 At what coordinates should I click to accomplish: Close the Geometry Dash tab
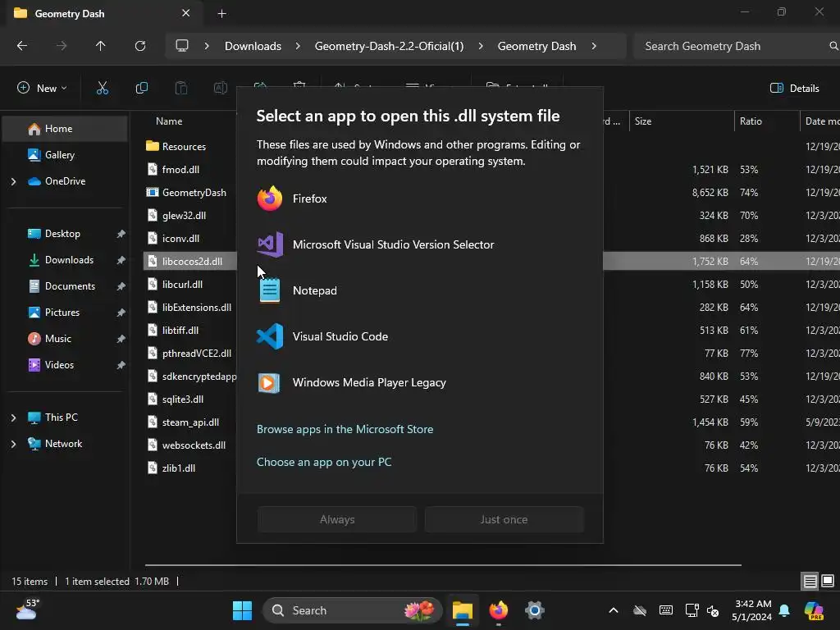click(x=186, y=13)
